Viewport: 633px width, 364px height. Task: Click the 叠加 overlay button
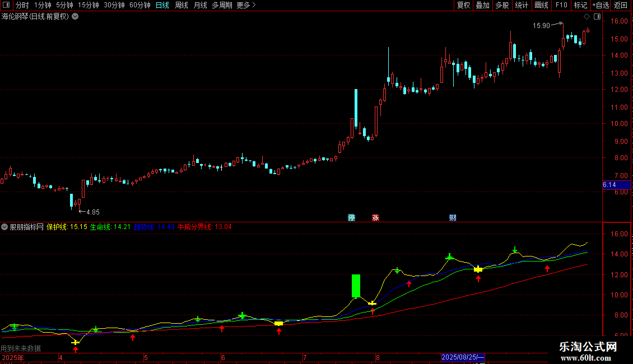coord(483,5)
